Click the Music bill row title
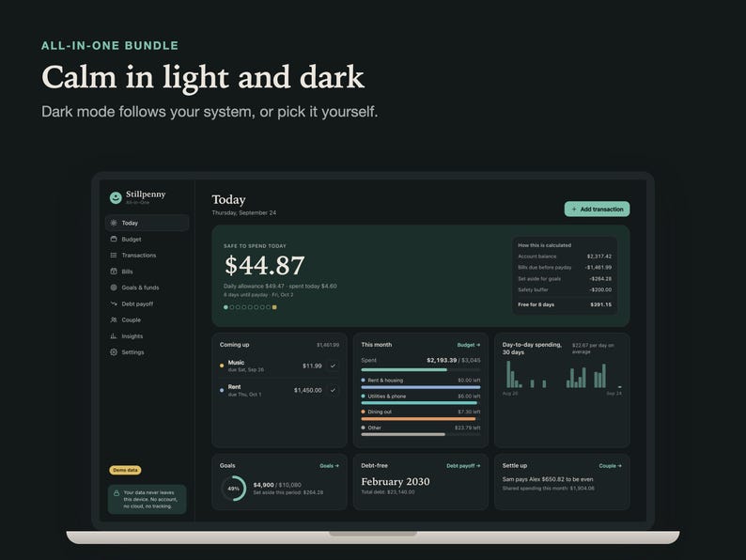Viewport: 746px width, 560px height. [236, 363]
